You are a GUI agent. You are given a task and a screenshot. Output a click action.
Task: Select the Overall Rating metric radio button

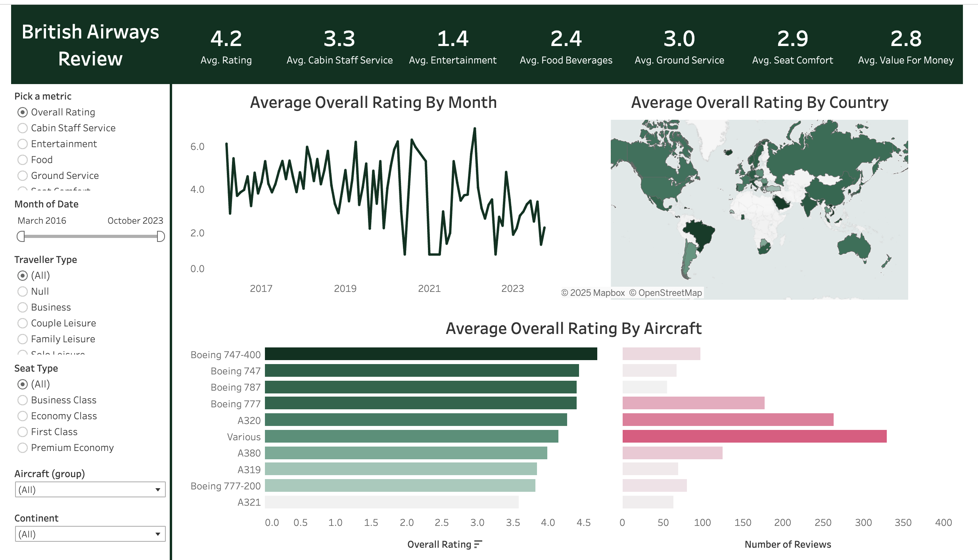tap(23, 112)
